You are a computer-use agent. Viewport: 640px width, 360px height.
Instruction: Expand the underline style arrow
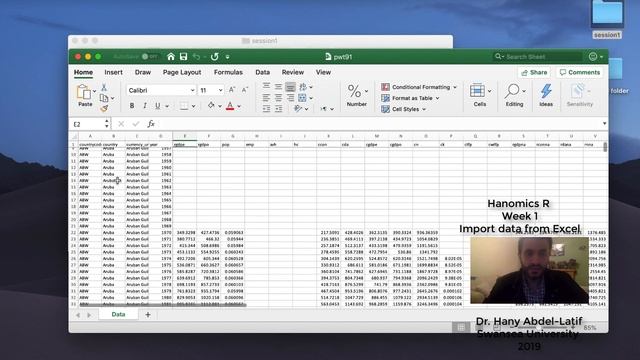point(167,106)
